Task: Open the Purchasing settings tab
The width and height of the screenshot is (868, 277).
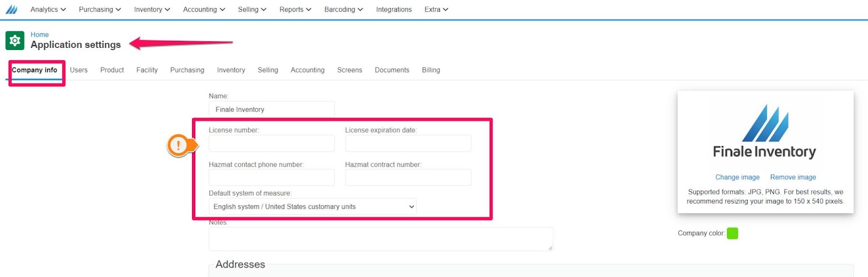Action: (x=187, y=70)
